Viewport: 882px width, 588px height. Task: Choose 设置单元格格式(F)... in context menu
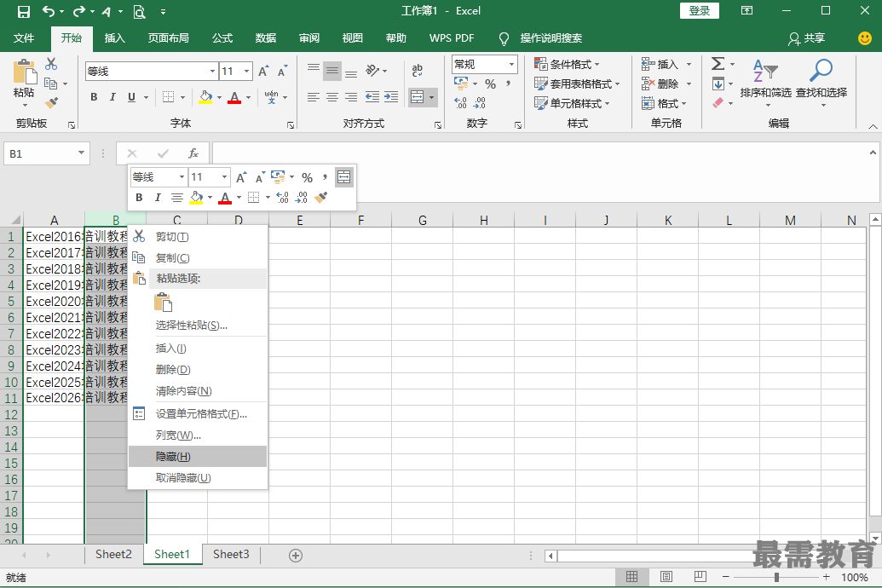[198, 414]
